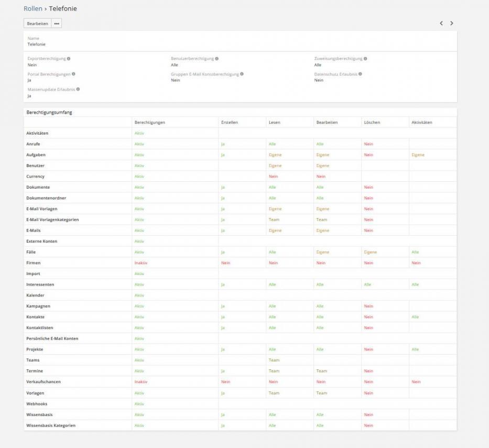
Task: Click info icon next to Exportberechtigung
Action: (69, 59)
